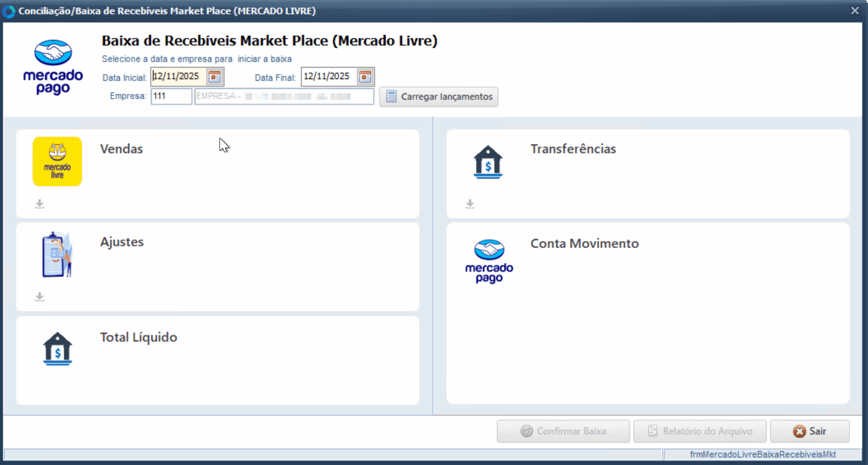
Task: Click the Mercado Pago logo in header
Action: [53, 67]
